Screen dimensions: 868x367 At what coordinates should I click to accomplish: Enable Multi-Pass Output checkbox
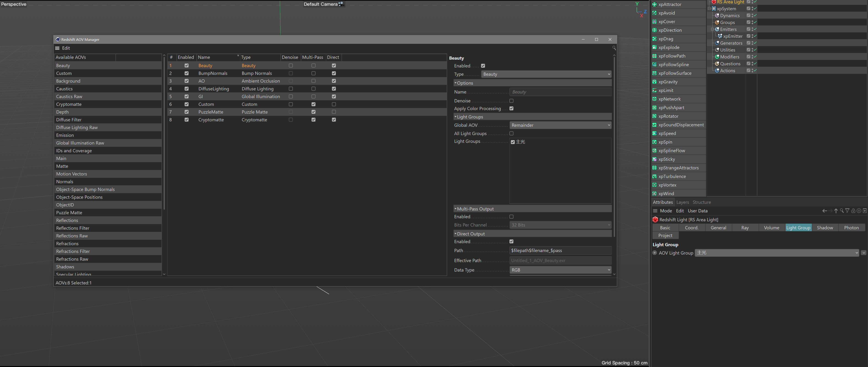point(511,217)
